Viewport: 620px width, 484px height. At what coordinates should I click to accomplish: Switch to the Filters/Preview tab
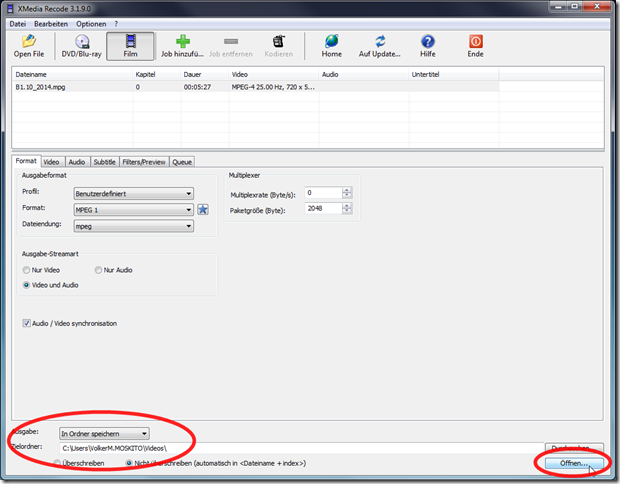pyautogui.click(x=144, y=161)
